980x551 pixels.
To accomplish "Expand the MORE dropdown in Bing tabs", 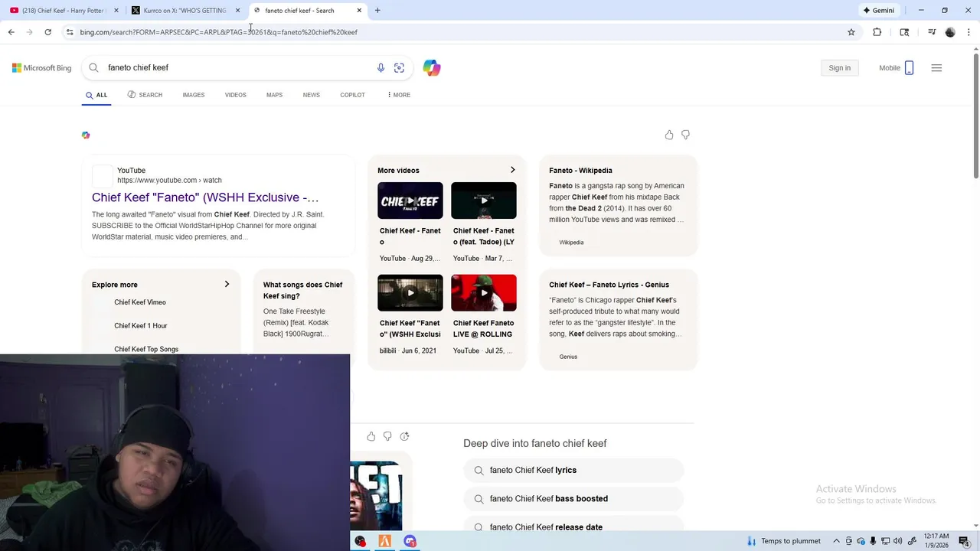I will [399, 95].
